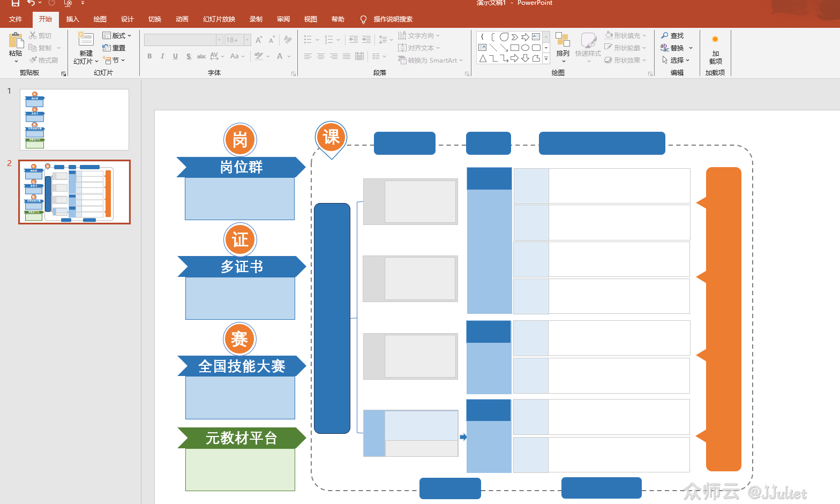
Task: Click Quick Styles (快速样式) button
Action: [588, 47]
